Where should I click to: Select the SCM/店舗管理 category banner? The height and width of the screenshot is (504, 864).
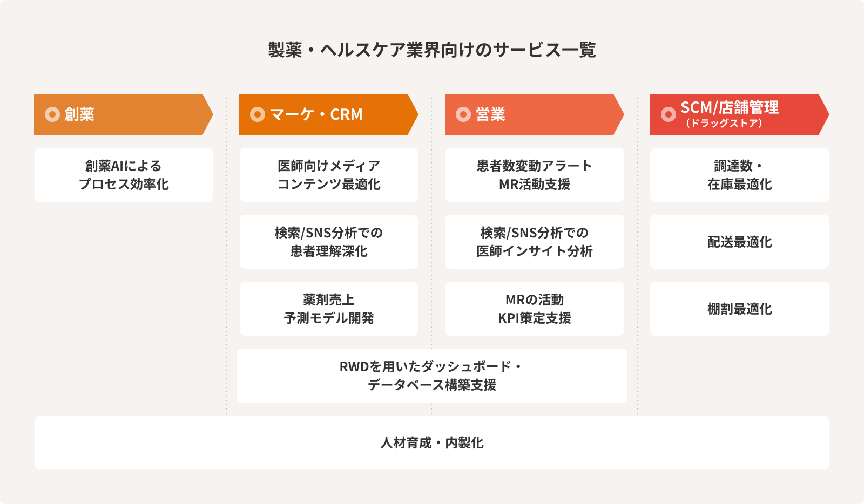pyautogui.click(x=739, y=114)
